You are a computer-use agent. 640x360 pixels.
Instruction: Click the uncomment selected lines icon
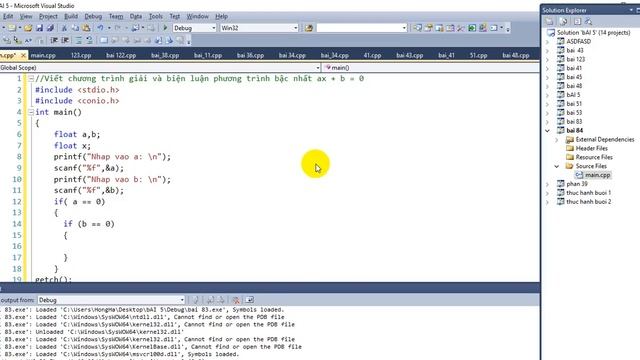click(89, 40)
